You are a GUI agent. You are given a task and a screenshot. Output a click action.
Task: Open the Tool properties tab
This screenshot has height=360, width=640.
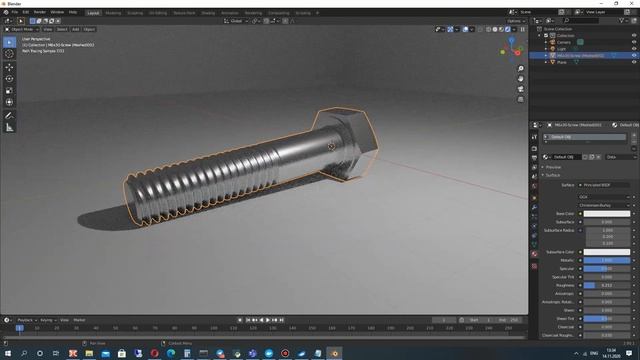(x=534, y=137)
